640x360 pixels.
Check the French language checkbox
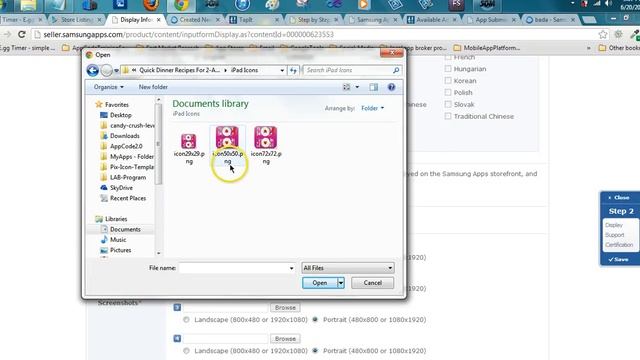pos(448,58)
